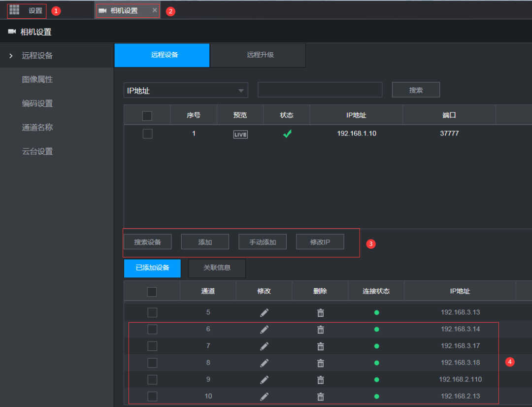
Task: Open 云台设置 in sidebar
Action: 37,151
